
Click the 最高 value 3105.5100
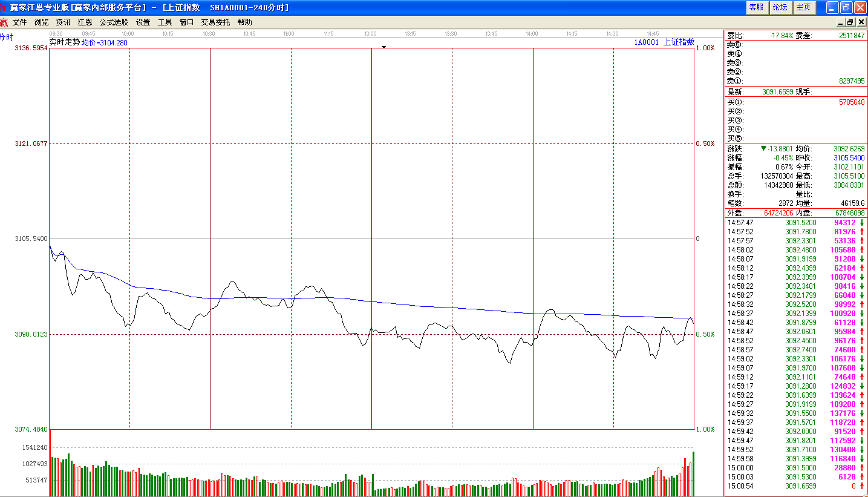pos(849,176)
